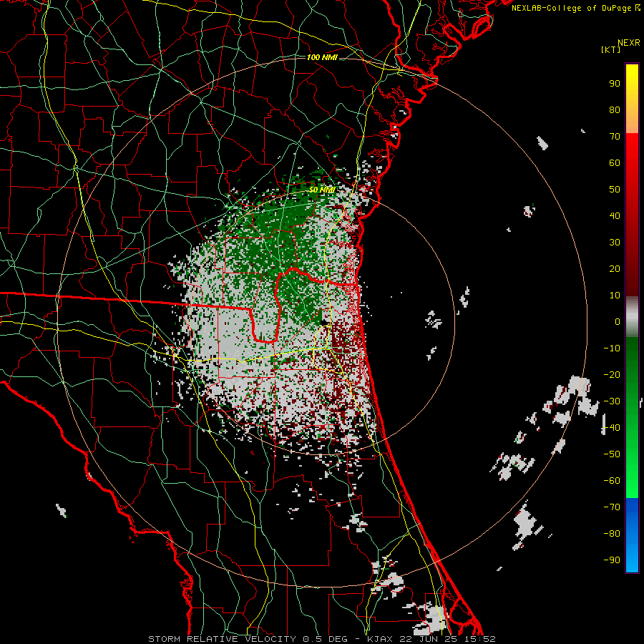Screen dimensions: 644x644
Task: Click the -70 value on velocity scale
Action: click(x=612, y=507)
